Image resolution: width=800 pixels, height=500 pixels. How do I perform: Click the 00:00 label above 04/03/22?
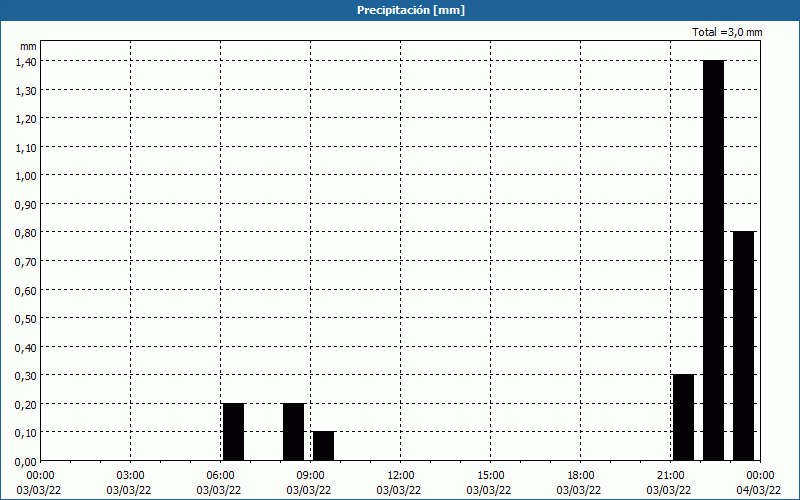tap(760, 476)
